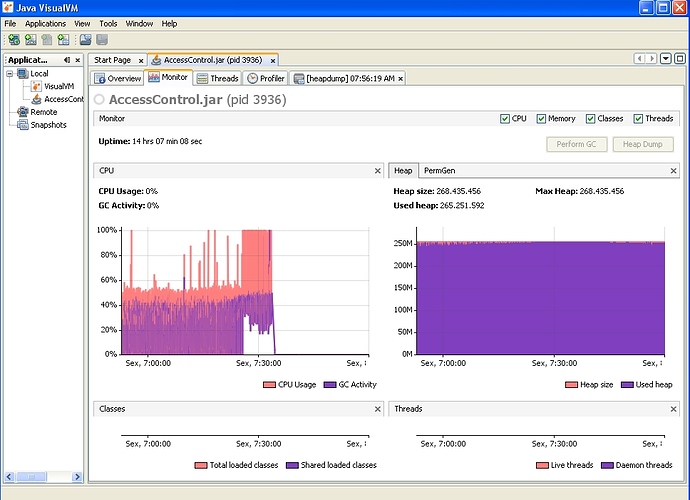Image resolution: width=690 pixels, height=500 pixels.
Task: Close the Heap memory panel
Action: click(673, 171)
